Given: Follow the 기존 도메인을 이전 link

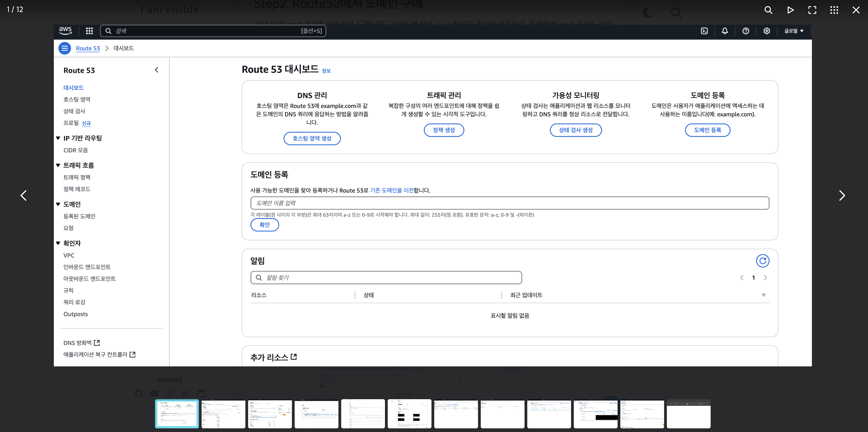Looking at the screenshot, I should 392,190.
